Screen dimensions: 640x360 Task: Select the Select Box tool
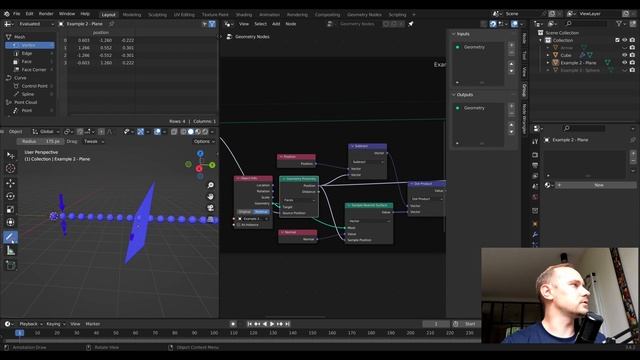pyautogui.click(x=11, y=155)
